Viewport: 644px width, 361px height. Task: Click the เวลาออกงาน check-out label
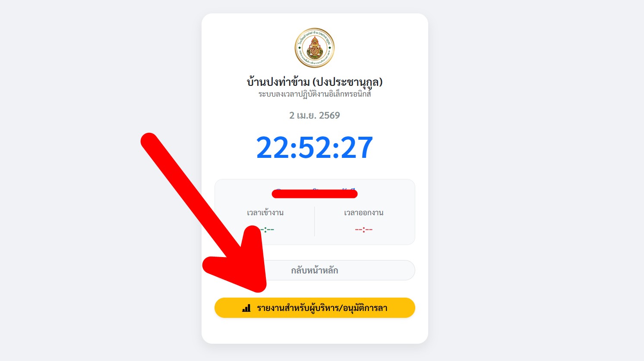[364, 213]
